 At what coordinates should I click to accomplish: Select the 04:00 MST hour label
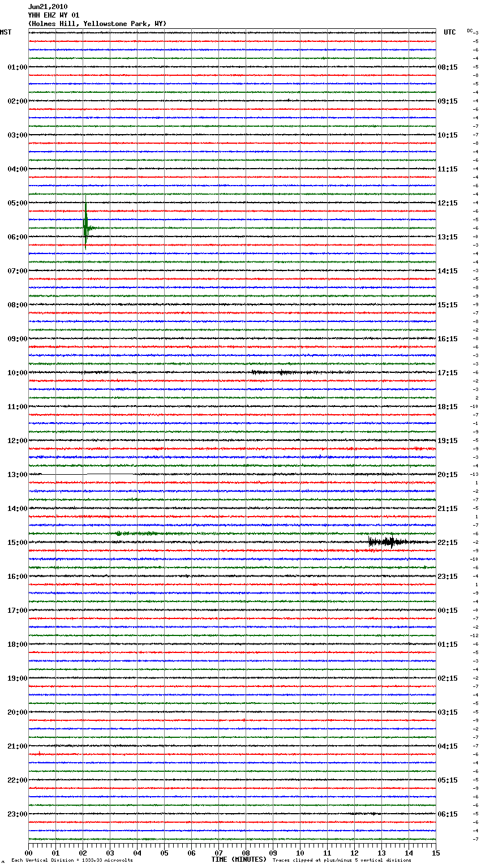18,169
